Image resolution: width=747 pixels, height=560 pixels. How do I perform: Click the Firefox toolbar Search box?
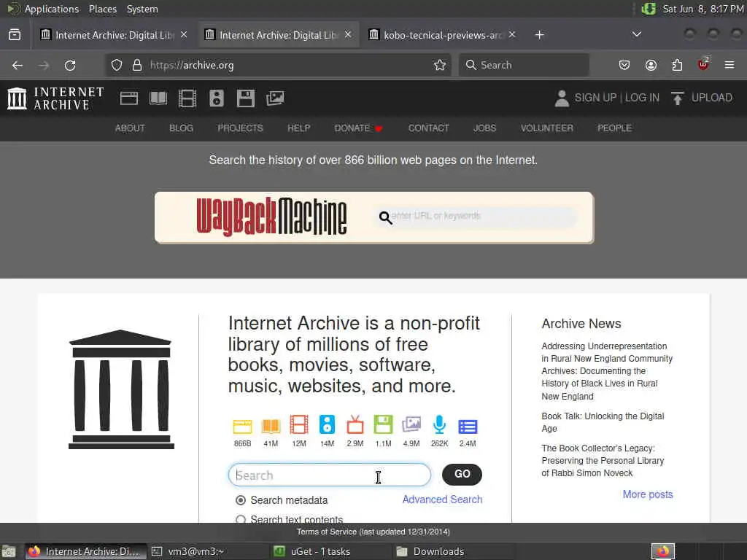pyautogui.click(x=524, y=65)
